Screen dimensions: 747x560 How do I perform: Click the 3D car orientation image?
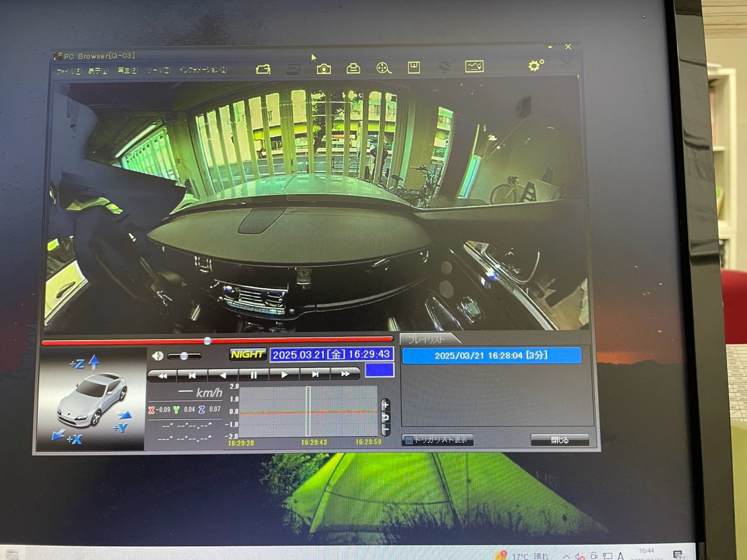pos(92,399)
